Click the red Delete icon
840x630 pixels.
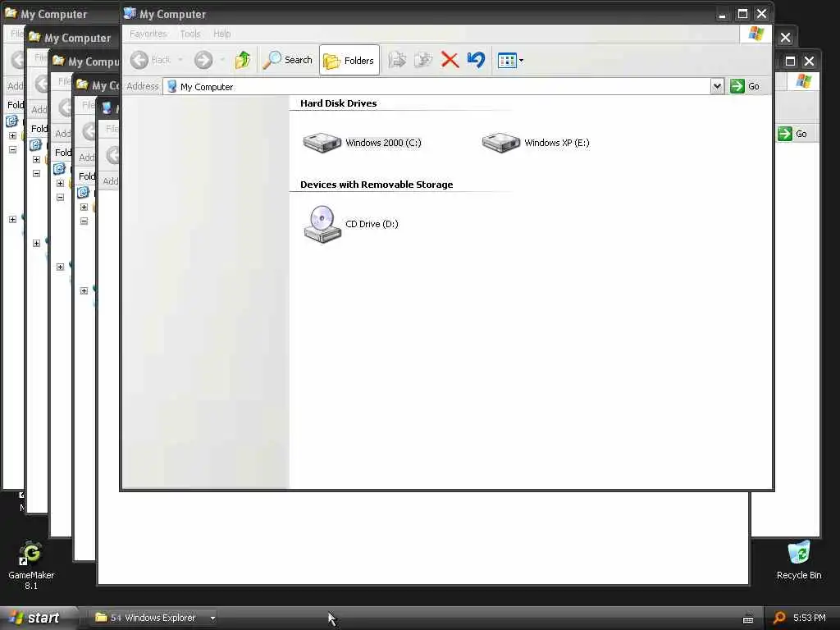pyautogui.click(x=450, y=60)
